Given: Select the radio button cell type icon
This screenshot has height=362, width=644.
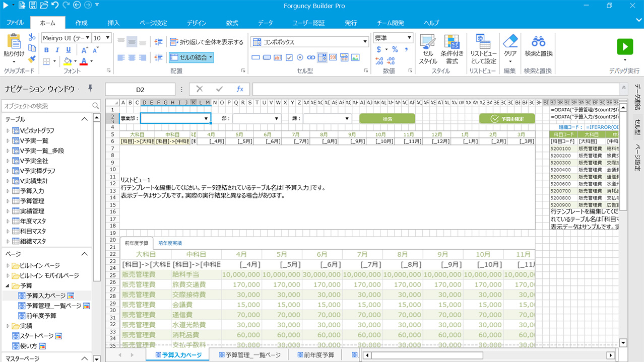Looking at the screenshot, I should pyautogui.click(x=300, y=57).
